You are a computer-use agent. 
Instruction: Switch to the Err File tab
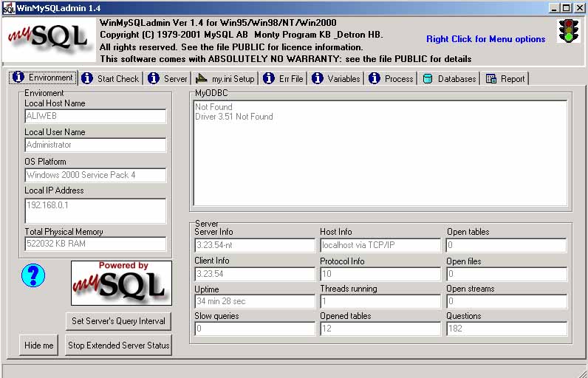pos(284,78)
